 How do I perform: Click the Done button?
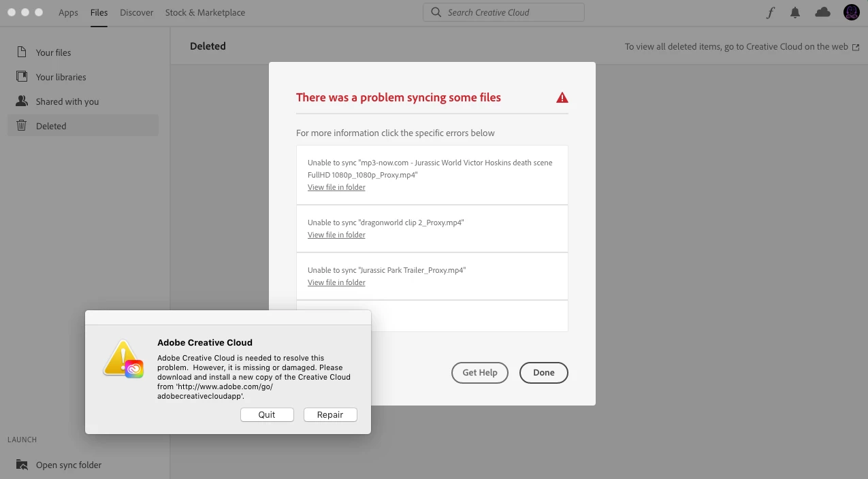544,372
